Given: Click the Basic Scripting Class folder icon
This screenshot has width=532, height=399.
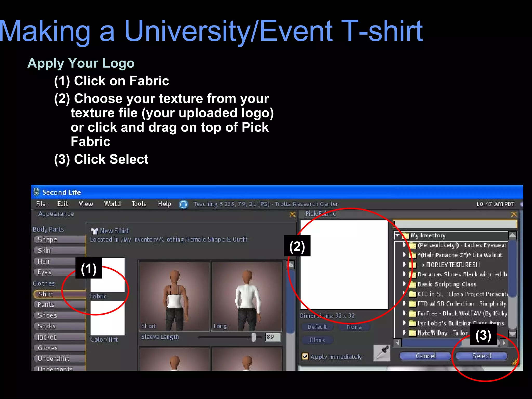Looking at the screenshot, I should pyautogui.click(x=413, y=284).
